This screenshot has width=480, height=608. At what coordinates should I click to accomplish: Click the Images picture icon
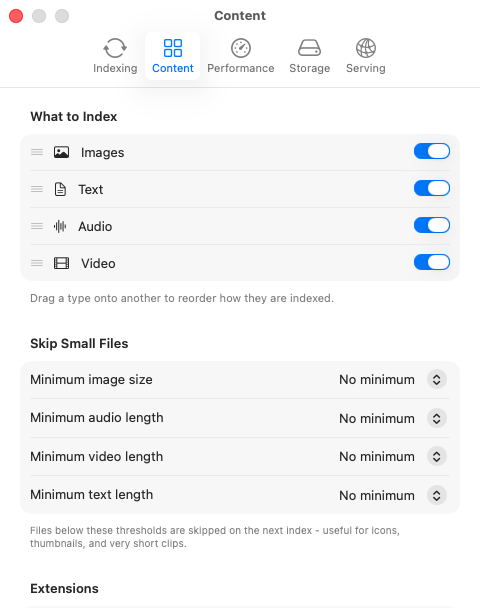coord(61,152)
